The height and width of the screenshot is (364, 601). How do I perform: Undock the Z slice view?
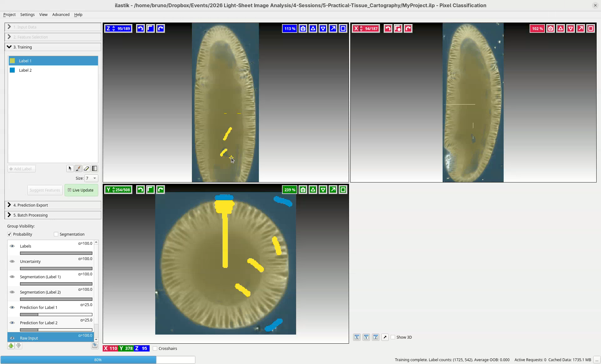333,28
